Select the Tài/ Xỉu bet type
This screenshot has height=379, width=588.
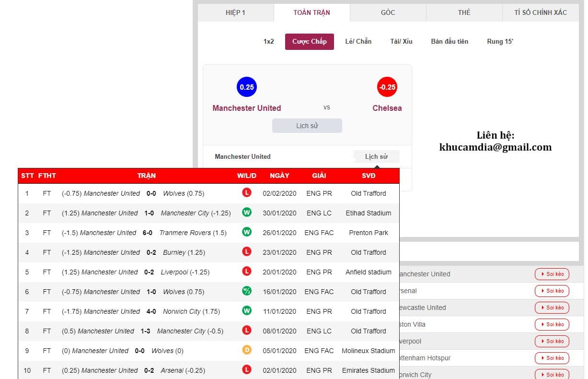pyautogui.click(x=401, y=41)
